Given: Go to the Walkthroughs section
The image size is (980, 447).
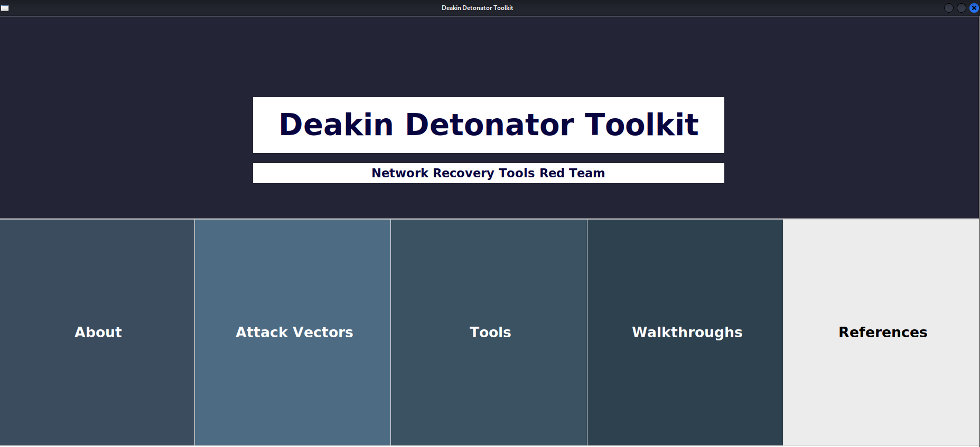Looking at the screenshot, I should (x=685, y=332).
